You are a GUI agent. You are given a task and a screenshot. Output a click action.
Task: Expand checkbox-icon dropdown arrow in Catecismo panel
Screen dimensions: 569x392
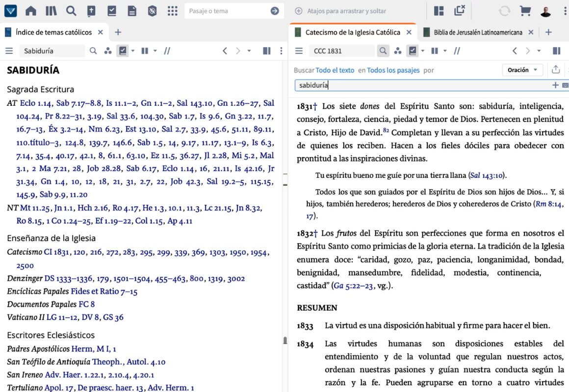point(423,51)
